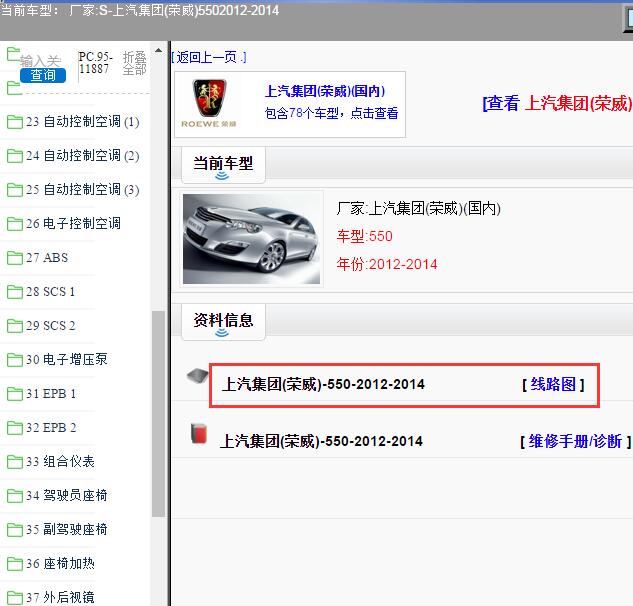This screenshot has height=606, width=633.
Task: Select tree item 23 自动控制空调 (1)
Action: 83,122
